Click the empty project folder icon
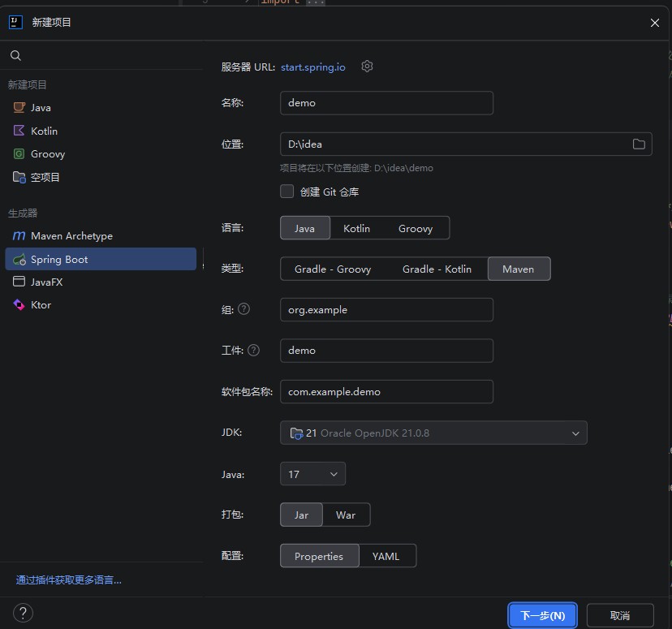The width and height of the screenshot is (672, 629). [19, 177]
